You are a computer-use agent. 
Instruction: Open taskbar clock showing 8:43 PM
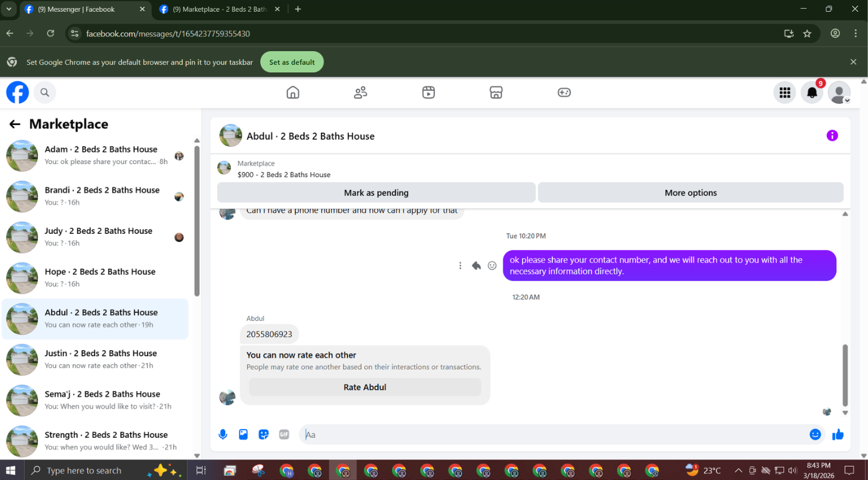(x=818, y=471)
